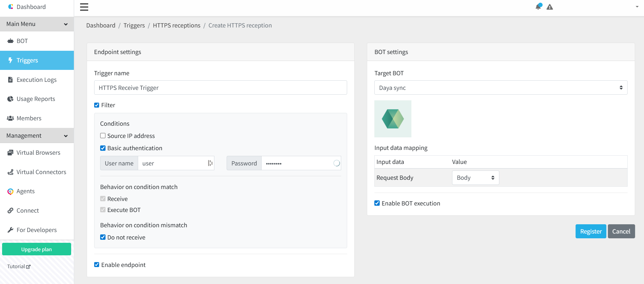The height and width of the screenshot is (284, 644).
Task: Toggle the Receive checkbox
Action: tap(103, 199)
